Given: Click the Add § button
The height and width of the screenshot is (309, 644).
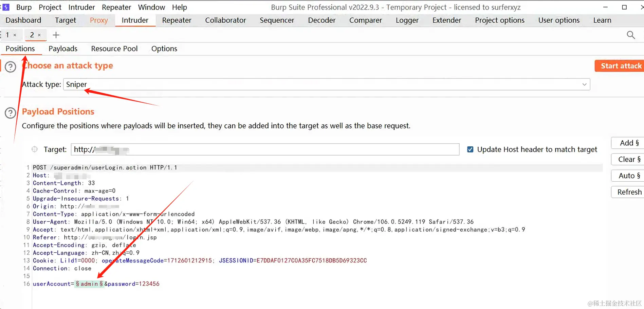Looking at the screenshot, I should [x=627, y=143].
